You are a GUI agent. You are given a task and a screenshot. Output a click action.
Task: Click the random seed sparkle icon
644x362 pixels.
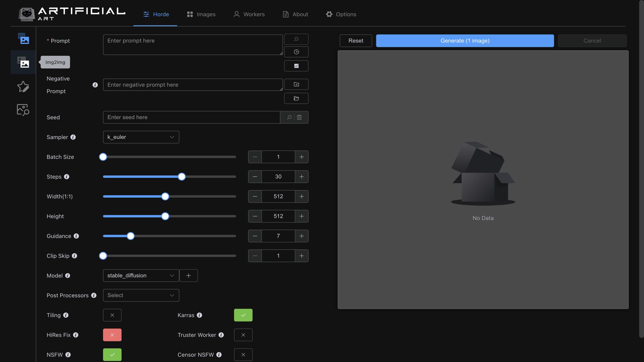point(289,117)
